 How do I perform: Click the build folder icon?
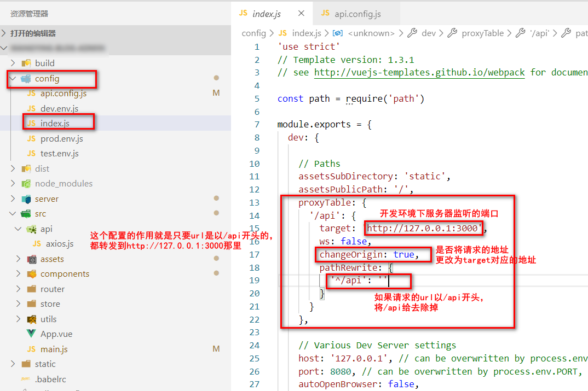26,63
